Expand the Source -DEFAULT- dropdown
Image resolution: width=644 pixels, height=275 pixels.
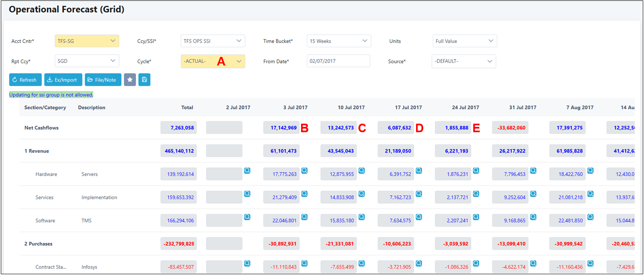464,61
